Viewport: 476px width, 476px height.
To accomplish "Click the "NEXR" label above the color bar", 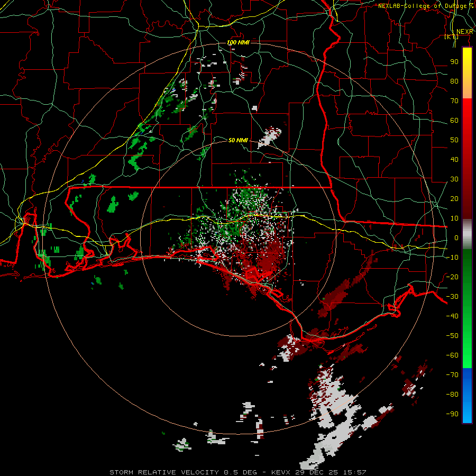I will pos(465,32).
